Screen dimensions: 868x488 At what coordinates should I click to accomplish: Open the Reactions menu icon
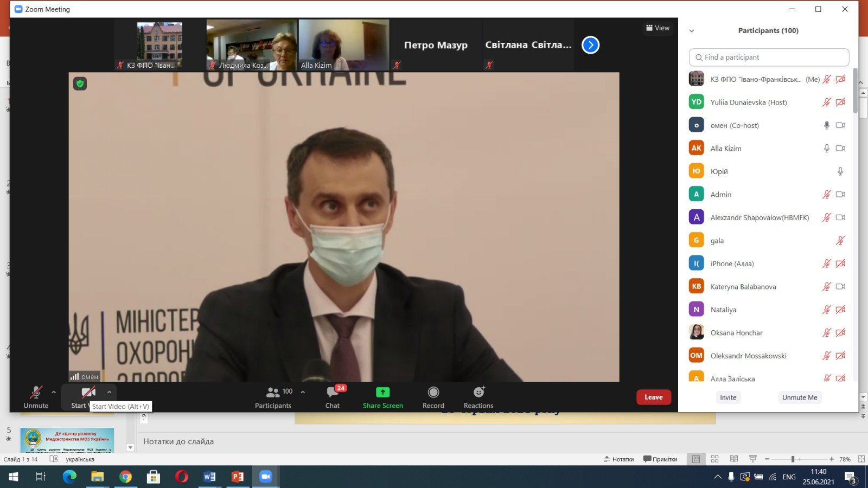click(x=478, y=393)
